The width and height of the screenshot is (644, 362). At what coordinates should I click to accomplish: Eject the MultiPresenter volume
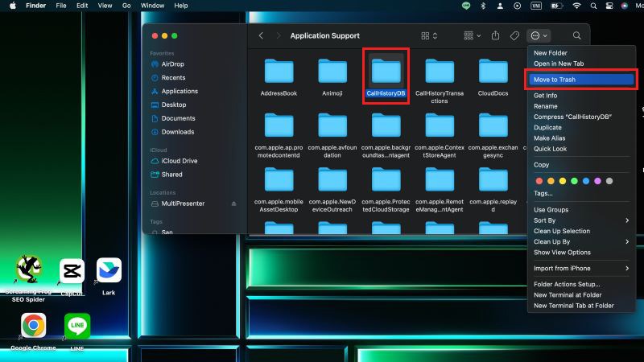[233, 204]
